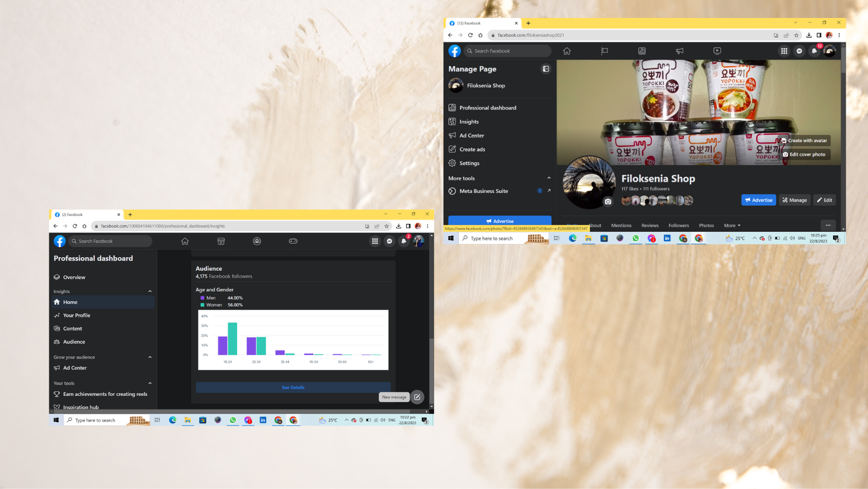
Task: Reload the page in the dashboard browser window
Action: point(75,226)
